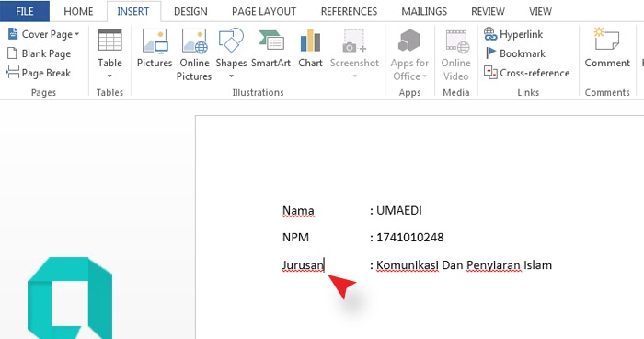
Task: Open the FILE tab
Action: [25, 11]
